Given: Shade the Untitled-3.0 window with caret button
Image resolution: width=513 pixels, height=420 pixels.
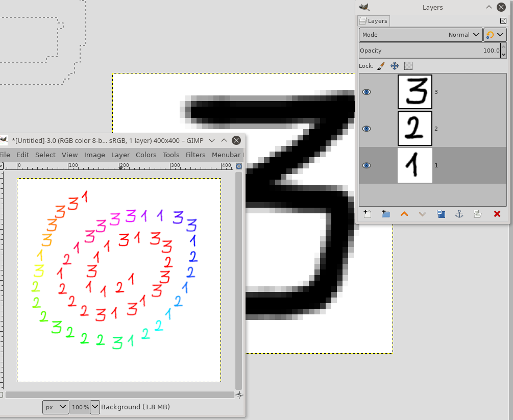Looking at the screenshot, I should (224, 140).
